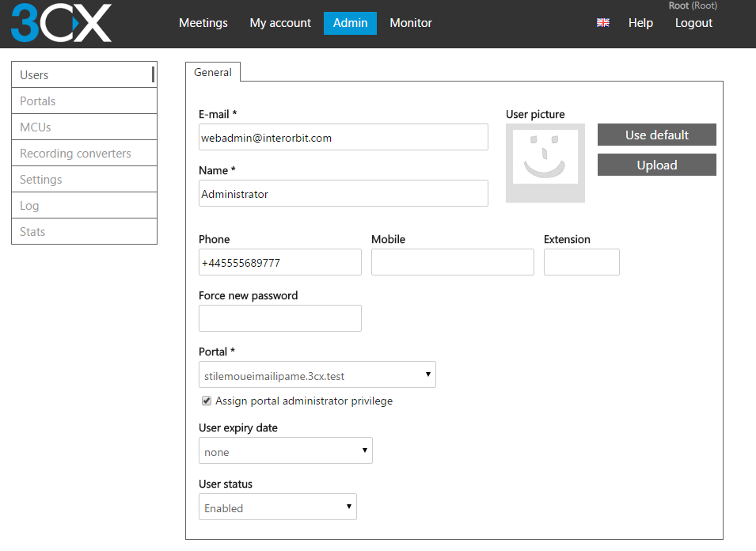
Task: Open the Monitor menu item
Action: coord(411,23)
